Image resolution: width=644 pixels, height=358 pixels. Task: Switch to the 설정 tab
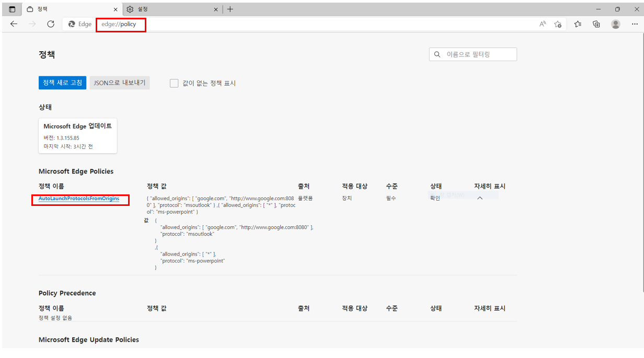[172, 9]
